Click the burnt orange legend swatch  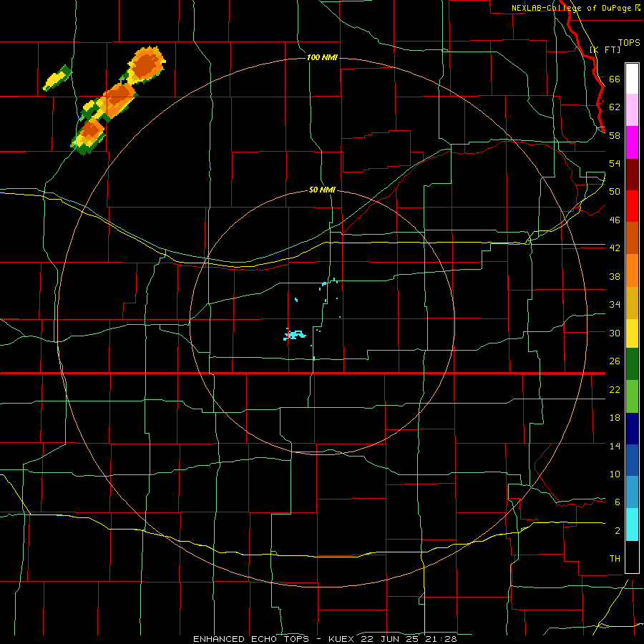[x=632, y=238]
